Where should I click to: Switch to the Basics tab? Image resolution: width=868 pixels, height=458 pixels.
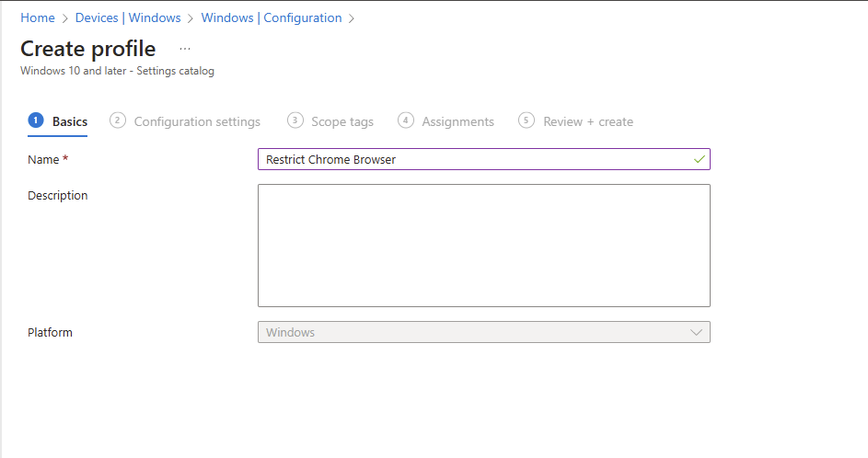70,121
